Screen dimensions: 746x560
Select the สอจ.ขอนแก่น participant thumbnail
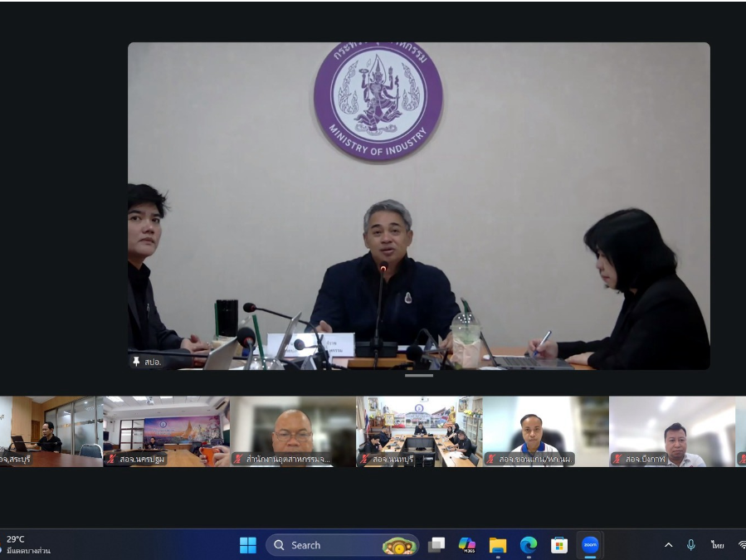[x=546, y=431]
